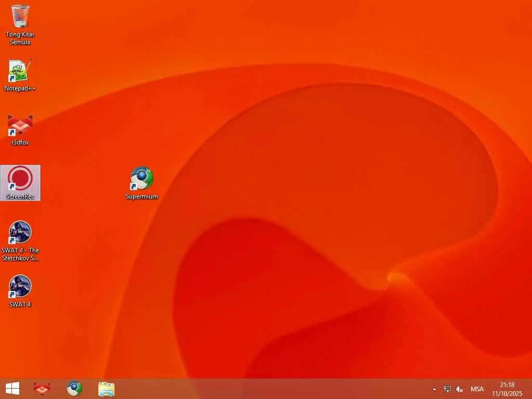Select the ScreenRec desktop shortcut
This screenshot has height=399, width=532.
click(x=20, y=183)
